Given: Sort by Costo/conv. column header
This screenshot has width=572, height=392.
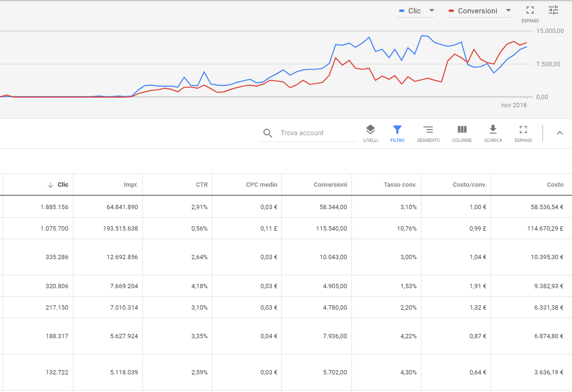Looking at the screenshot, I should [469, 185].
